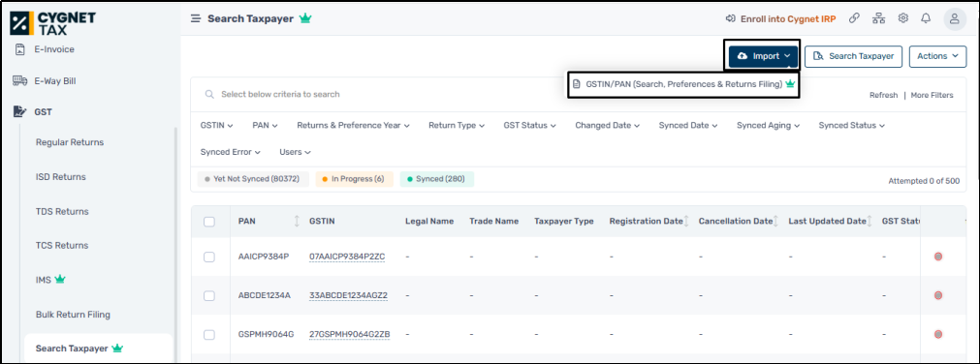Open ISD Returns in the sidebar

61,177
